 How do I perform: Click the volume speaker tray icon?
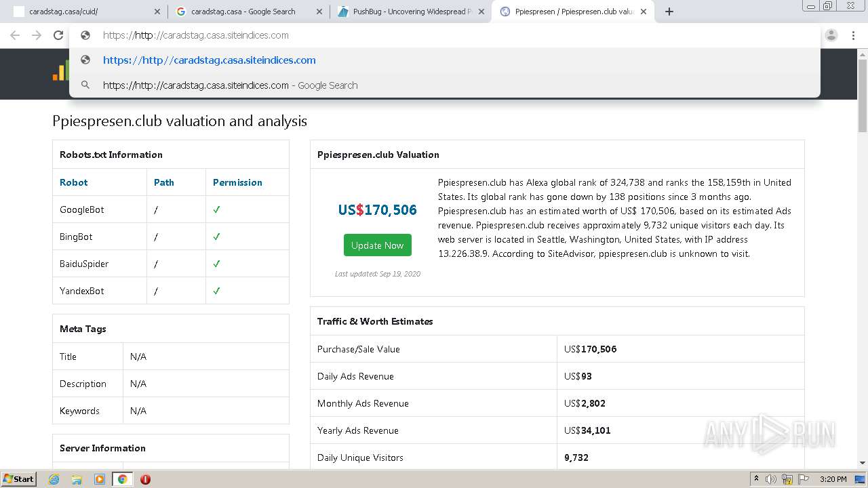click(771, 479)
